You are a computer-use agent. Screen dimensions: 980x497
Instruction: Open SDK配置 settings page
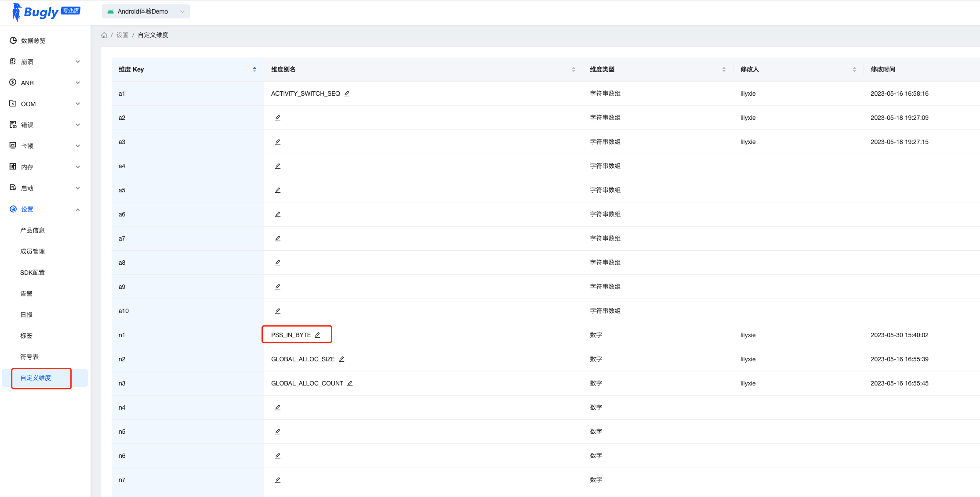click(x=33, y=272)
